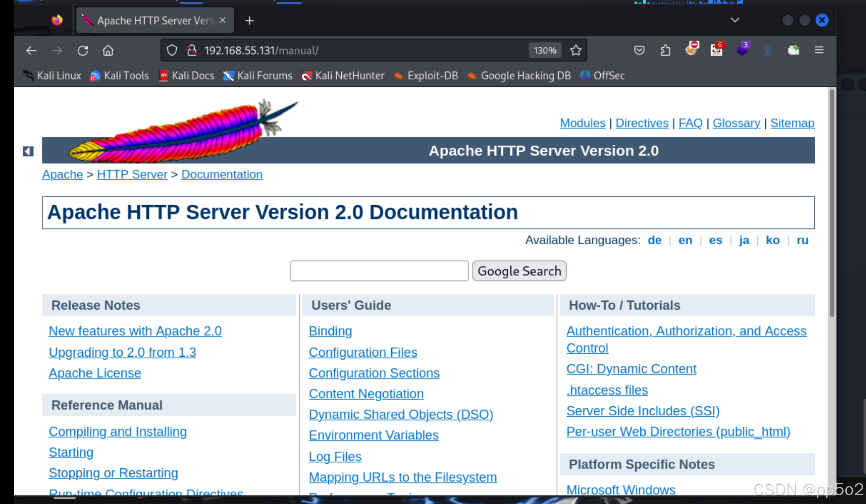Open the extensions puzzle icon
Screen dimensions: 866x504
click(x=665, y=51)
